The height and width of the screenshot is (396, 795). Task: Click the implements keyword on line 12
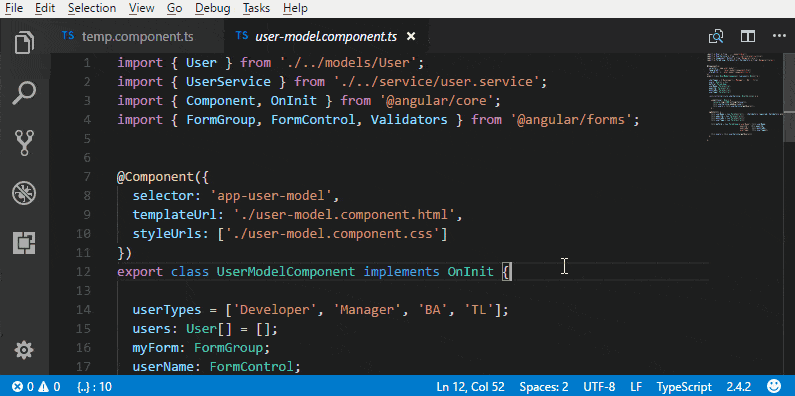point(402,272)
